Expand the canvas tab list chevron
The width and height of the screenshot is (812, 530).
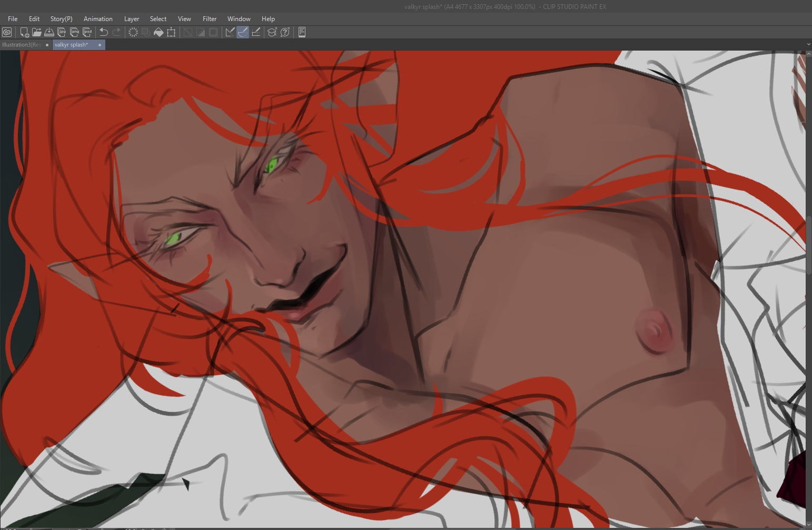(x=808, y=45)
